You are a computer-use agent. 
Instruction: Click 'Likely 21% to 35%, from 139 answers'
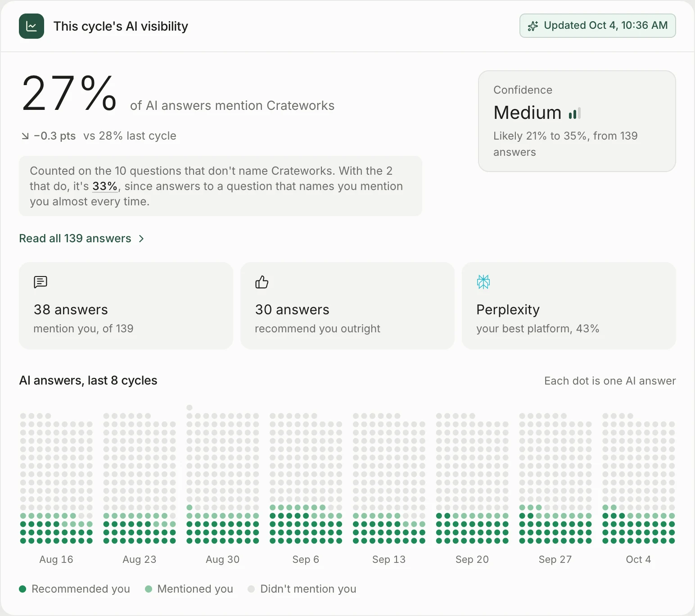coord(565,144)
